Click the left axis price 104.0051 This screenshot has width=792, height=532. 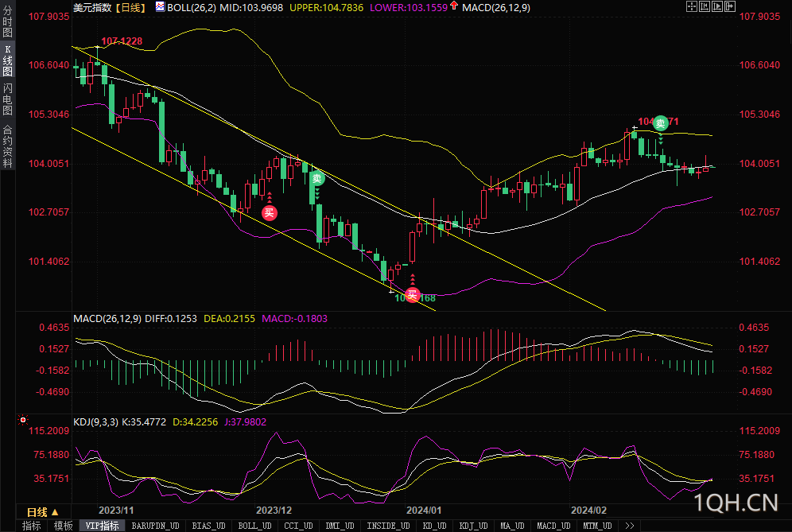49,163
